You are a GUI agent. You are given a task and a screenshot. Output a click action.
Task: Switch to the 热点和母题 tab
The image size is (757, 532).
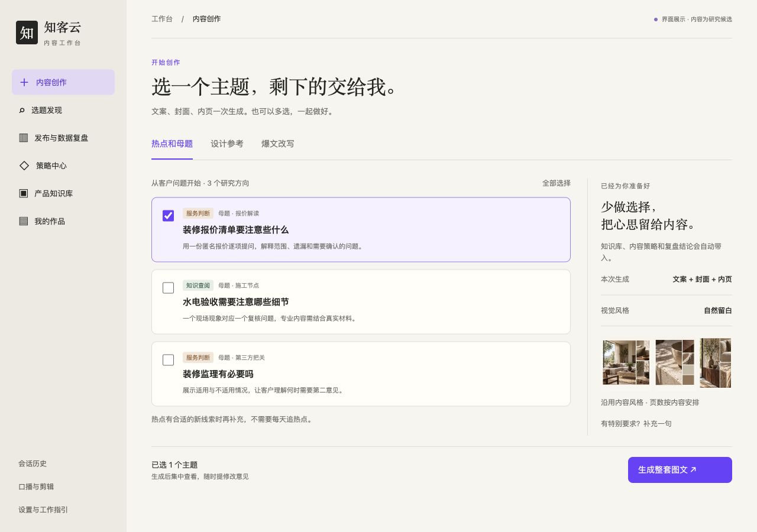pos(172,144)
